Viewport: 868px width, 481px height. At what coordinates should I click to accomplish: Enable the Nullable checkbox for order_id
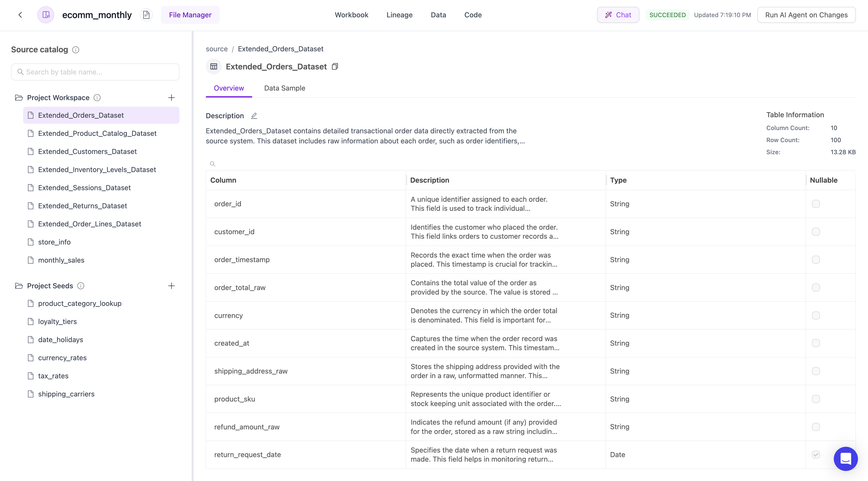[x=816, y=204]
